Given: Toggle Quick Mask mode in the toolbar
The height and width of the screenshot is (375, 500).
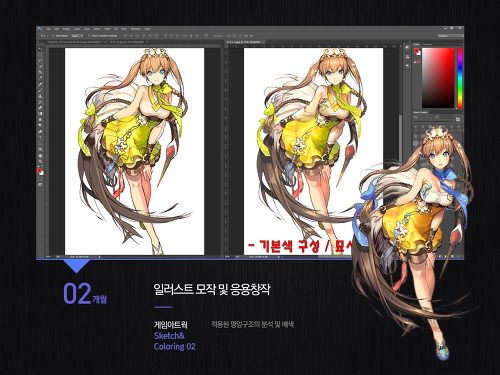Looking at the screenshot, I should tap(40, 179).
